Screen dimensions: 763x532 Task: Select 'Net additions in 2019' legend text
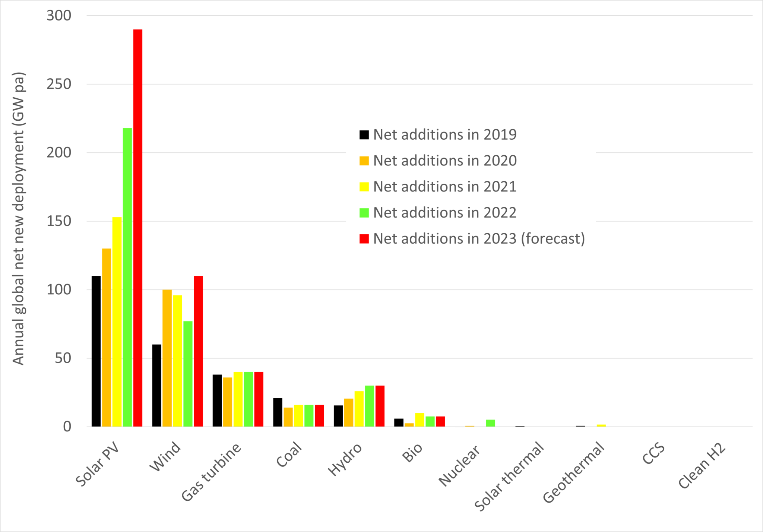click(444, 134)
